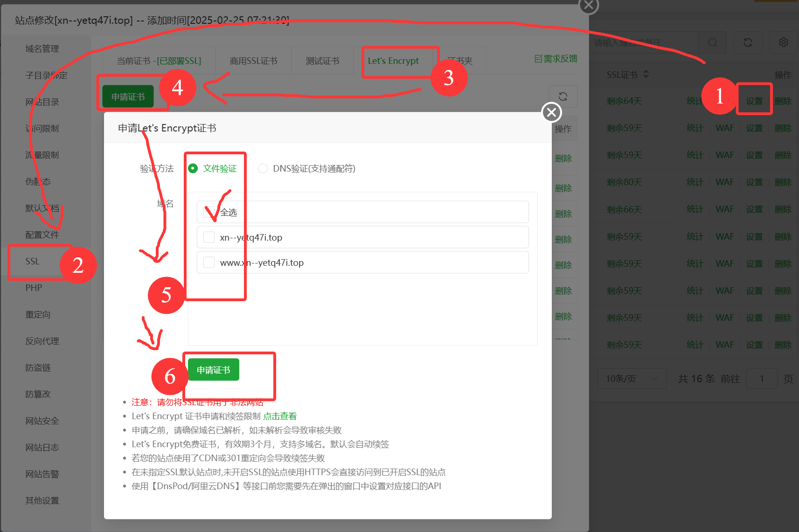799x532 pixels.
Task: Click the refresh icon in site list toolbar
Action: click(748, 42)
